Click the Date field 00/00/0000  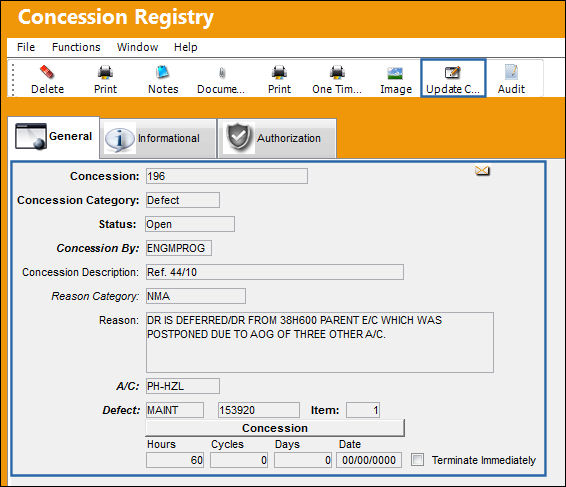click(x=369, y=460)
